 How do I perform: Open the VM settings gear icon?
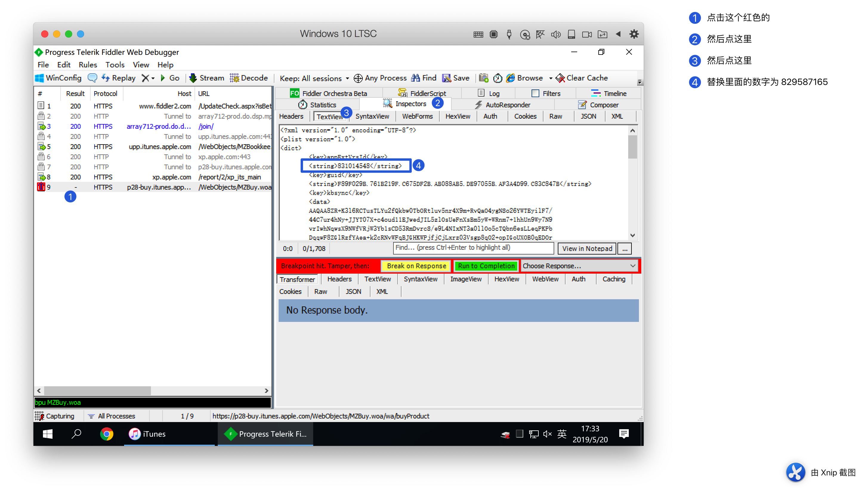[x=634, y=34]
